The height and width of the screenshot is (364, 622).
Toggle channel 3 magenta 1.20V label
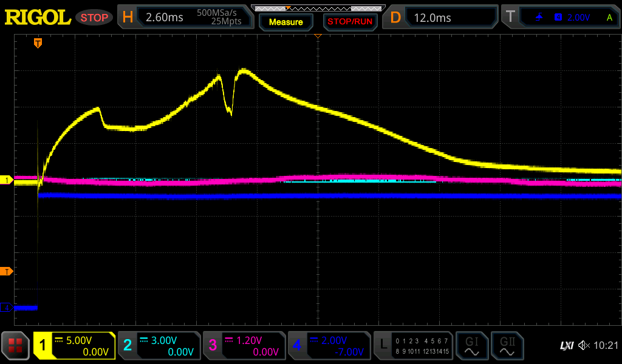244,346
